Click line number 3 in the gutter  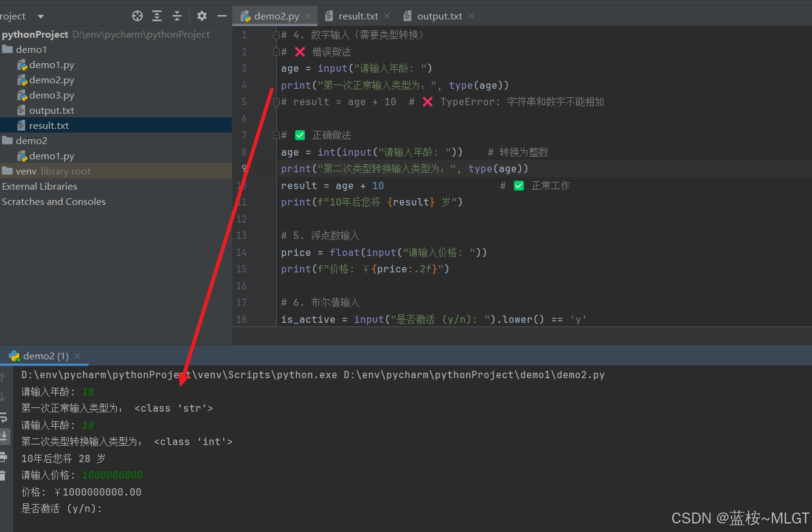[244, 69]
